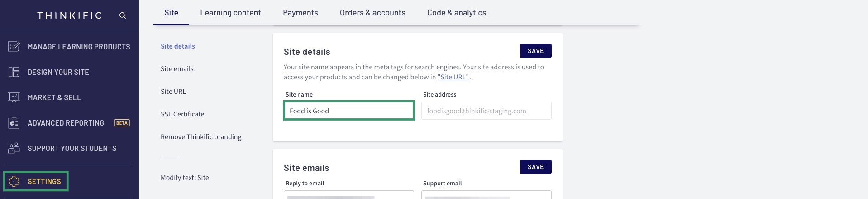Save the Site emails section
The width and height of the screenshot is (868, 199).
[x=536, y=167]
